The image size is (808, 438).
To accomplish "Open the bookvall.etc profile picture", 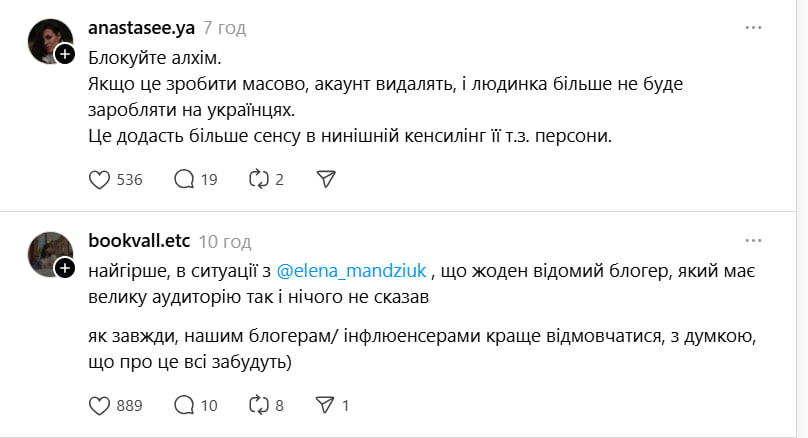I will coord(47,253).
